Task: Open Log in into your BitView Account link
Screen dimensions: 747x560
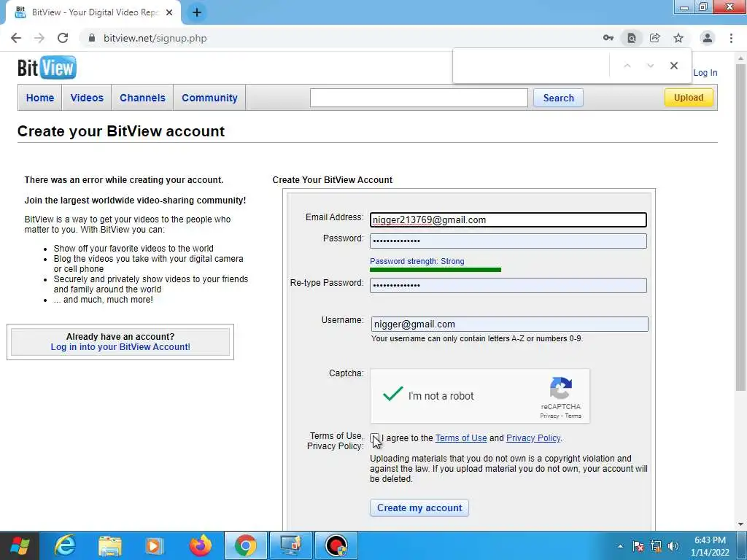Action: [120, 346]
